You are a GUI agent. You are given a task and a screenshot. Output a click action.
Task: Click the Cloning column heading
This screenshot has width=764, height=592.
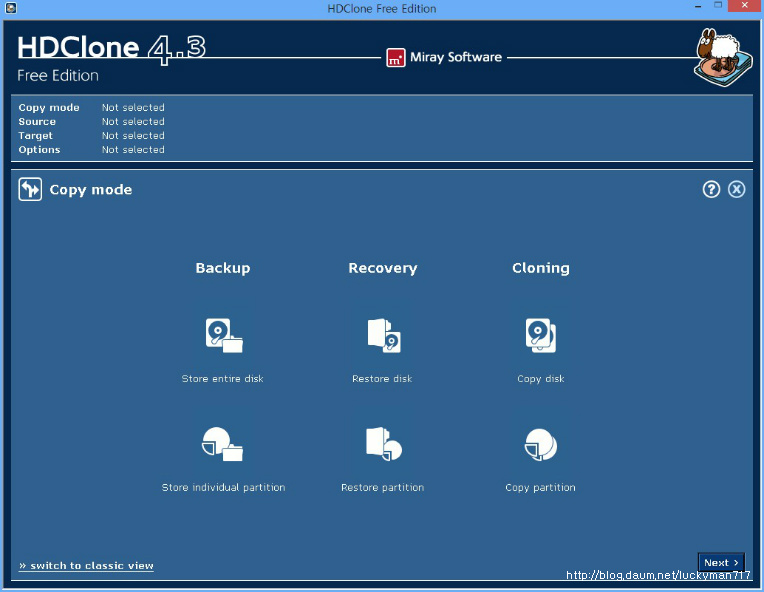click(541, 268)
